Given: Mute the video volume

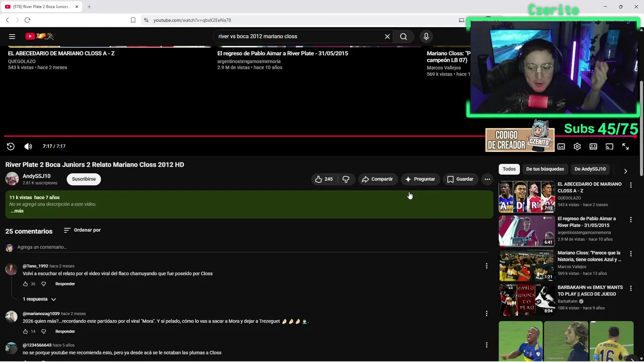Looking at the screenshot, I should click(x=28, y=146).
